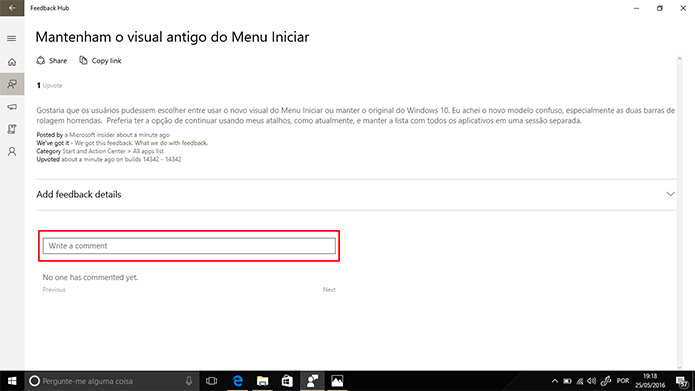
Task: Open Windows Store from taskbar
Action: pyautogui.click(x=287, y=381)
